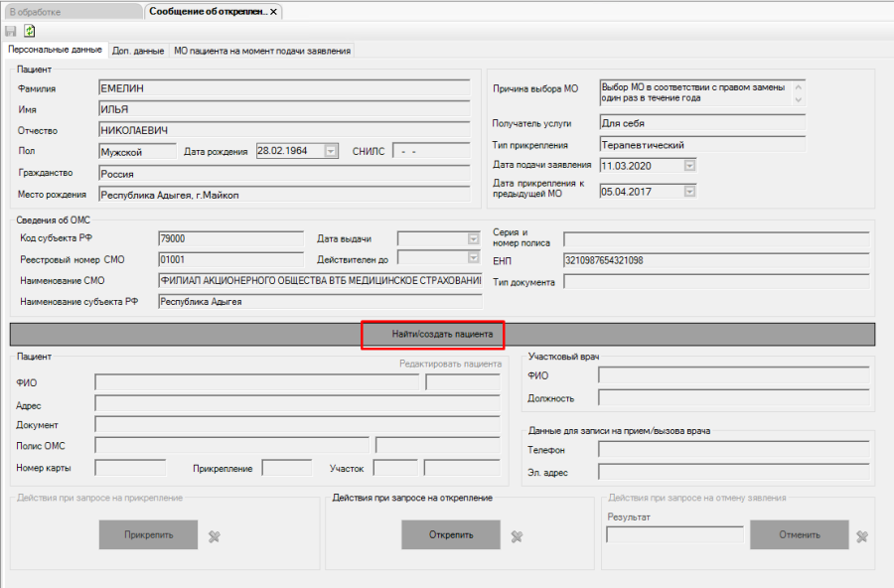The image size is (894, 588).
Task: Click the Фамилия field containing ЕМЕЛИН
Action: (283, 88)
